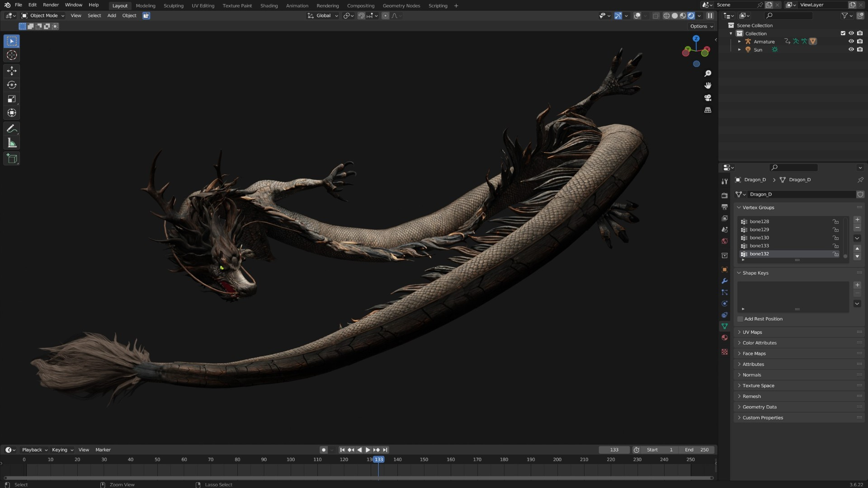Viewport: 868px width, 488px height.
Task: Click the viewport zoom magnifier gizmo
Action: pos(708,73)
